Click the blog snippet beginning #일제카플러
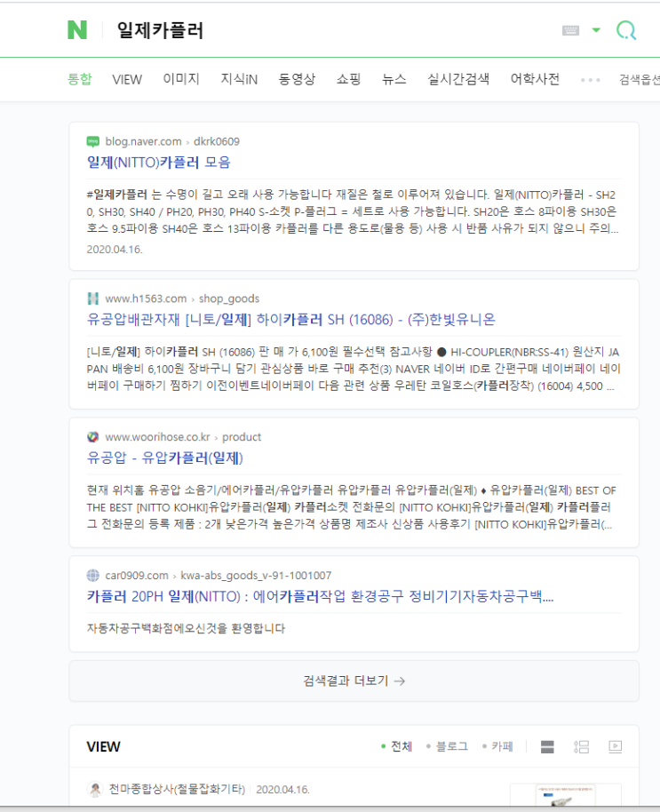This screenshot has width=660, height=812. tap(353, 211)
